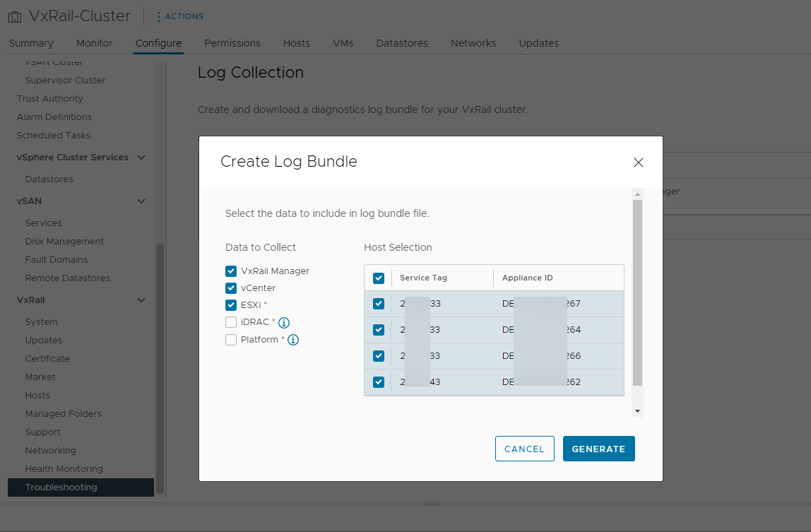
Task: Open Market in the sidebar
Action: coord(40,377)
